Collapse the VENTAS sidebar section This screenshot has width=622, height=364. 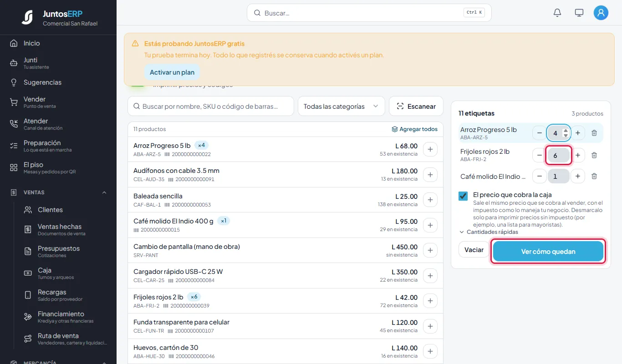click(58, 192)
